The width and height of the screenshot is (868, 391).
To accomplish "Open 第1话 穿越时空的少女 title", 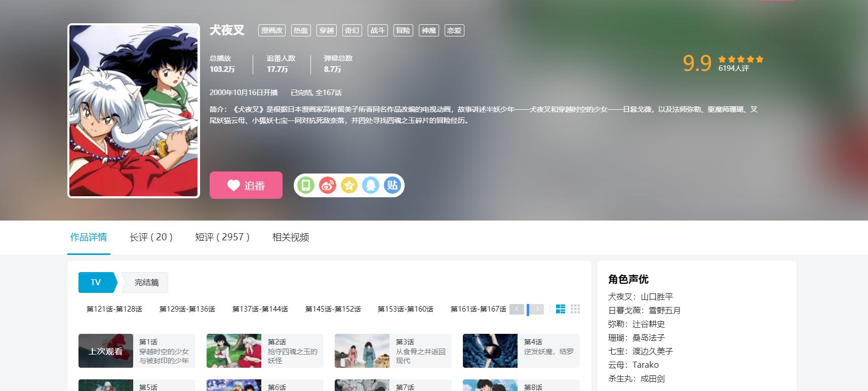I will coord(164,351).
